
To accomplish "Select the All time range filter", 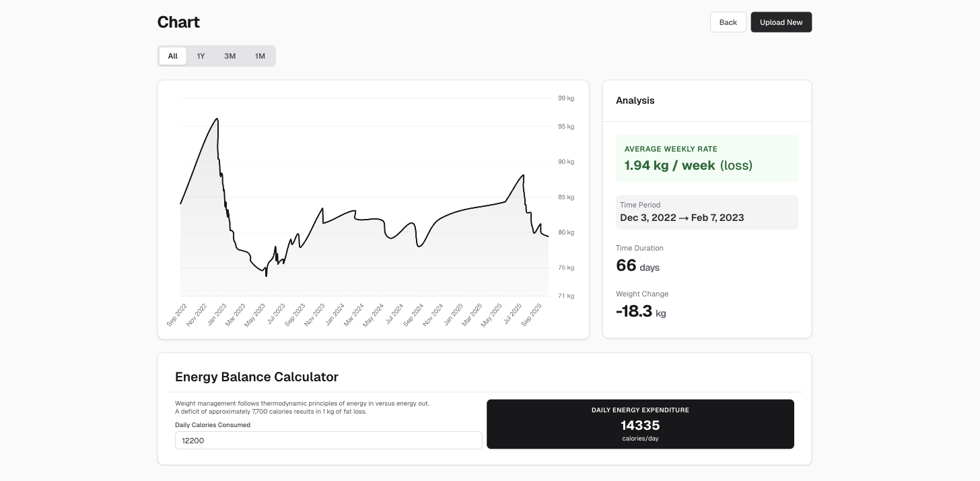I will (x=172, y=56).
